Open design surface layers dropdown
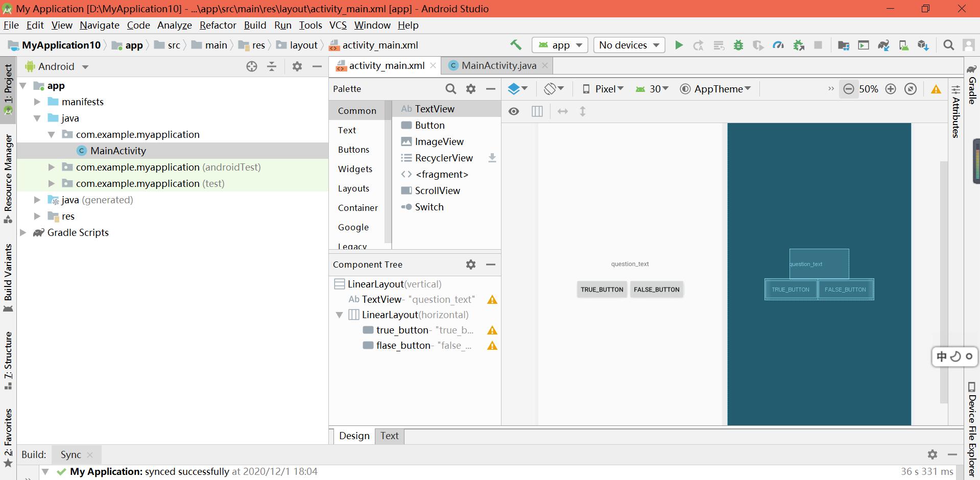This screenshot has height=480, width=980. coord(518,89)
